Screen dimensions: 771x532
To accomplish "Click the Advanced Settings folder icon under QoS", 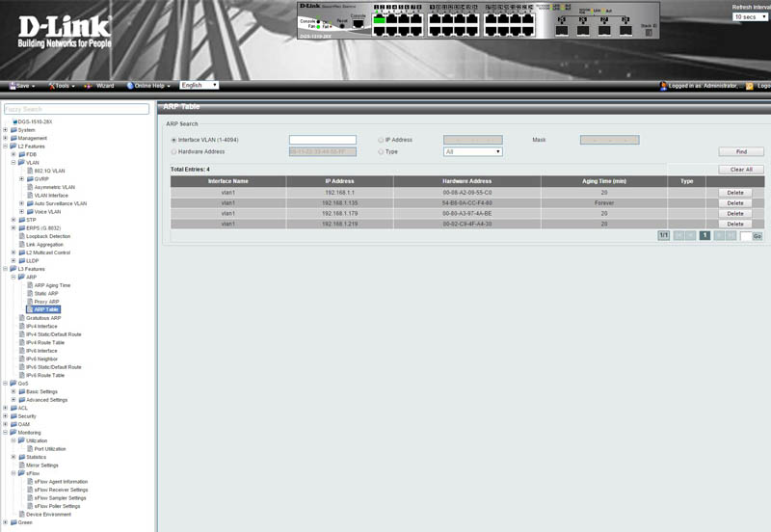I will click(x=21, y=400).
